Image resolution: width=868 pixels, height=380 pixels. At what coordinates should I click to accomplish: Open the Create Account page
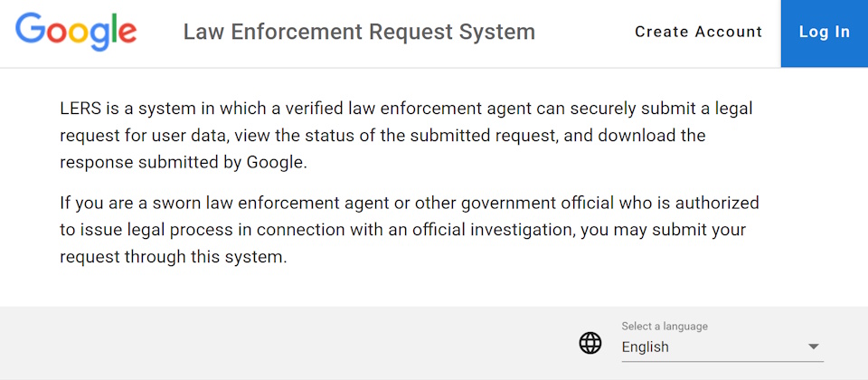click(698, 32)
